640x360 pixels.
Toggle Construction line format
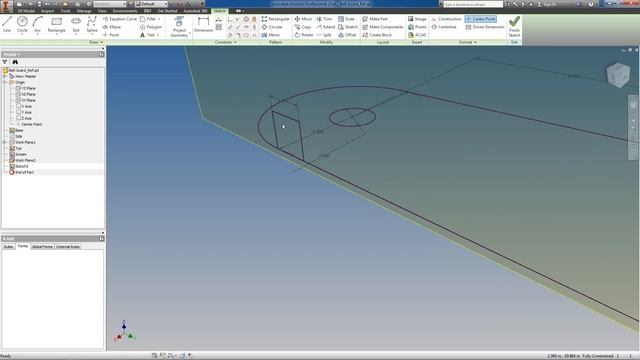pos(446,19)
